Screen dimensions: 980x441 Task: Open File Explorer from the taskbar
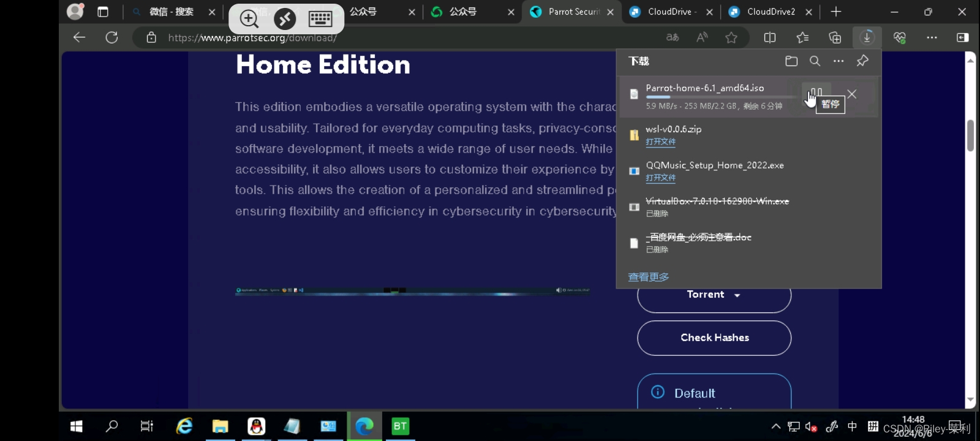click(x=220, y=426)
